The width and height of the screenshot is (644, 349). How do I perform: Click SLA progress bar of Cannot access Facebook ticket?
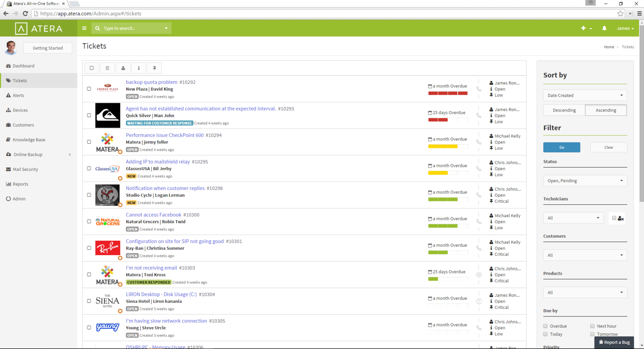[448, 226]
